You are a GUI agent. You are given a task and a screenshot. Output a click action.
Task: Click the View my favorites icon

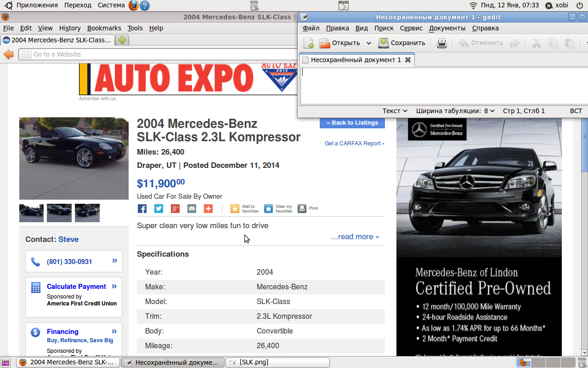pos(268,209)
